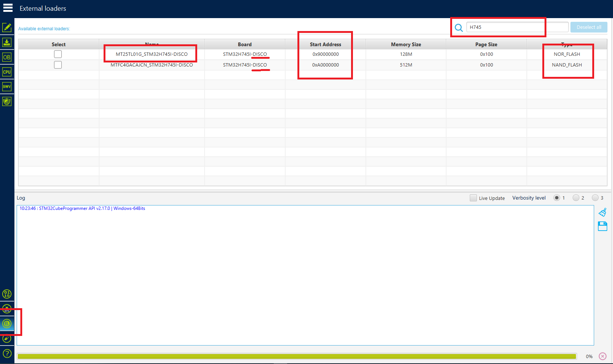Viewport: 613px width, 364px height.
Task: Click the H745 search input field
Action: (506, 27)
